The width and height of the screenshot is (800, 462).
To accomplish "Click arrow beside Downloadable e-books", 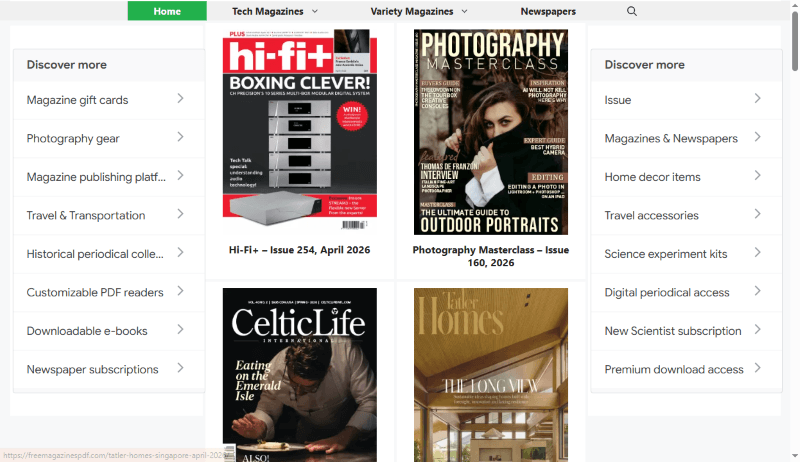I will click(x=180, y=330).
